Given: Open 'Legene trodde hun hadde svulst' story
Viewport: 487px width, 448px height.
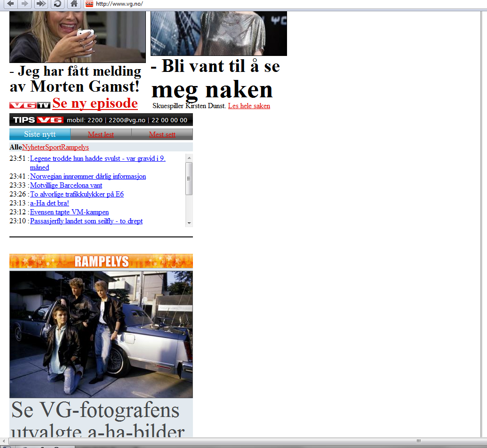Looking at the screenshot, I should tap(97, 163).
